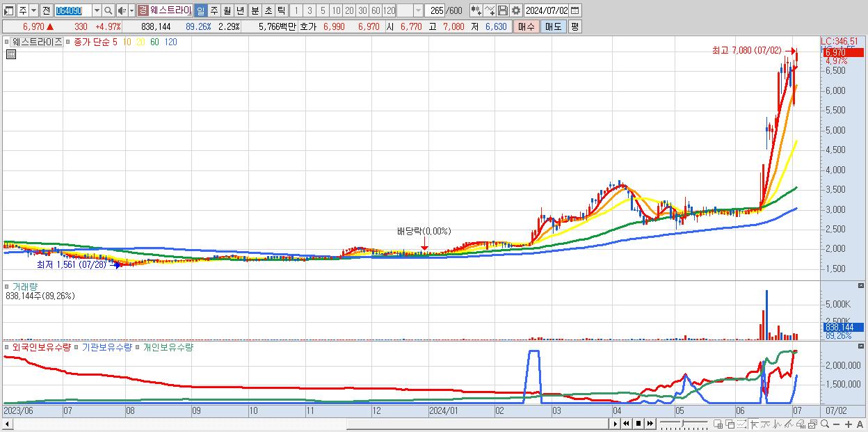
Task: Click the add-chart-region icon with plus grid
Action: coord(718,424)
